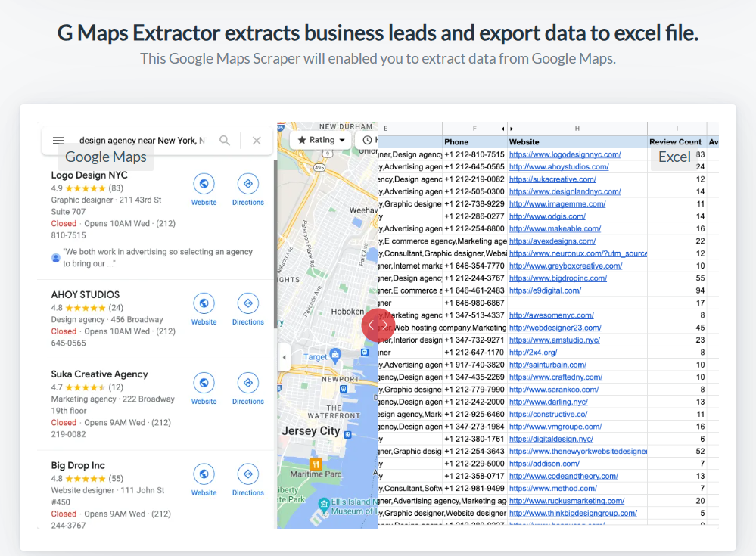
Task: Select the AHOY STUDIOS listing title
Action: point(85,294)
